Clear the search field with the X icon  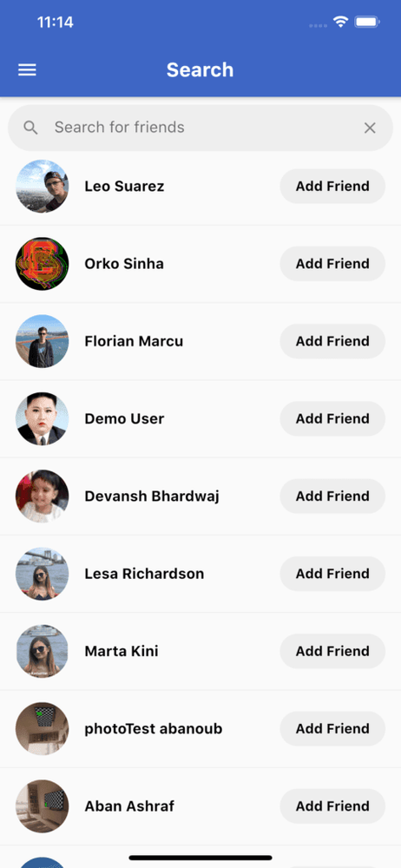[370, 128]
